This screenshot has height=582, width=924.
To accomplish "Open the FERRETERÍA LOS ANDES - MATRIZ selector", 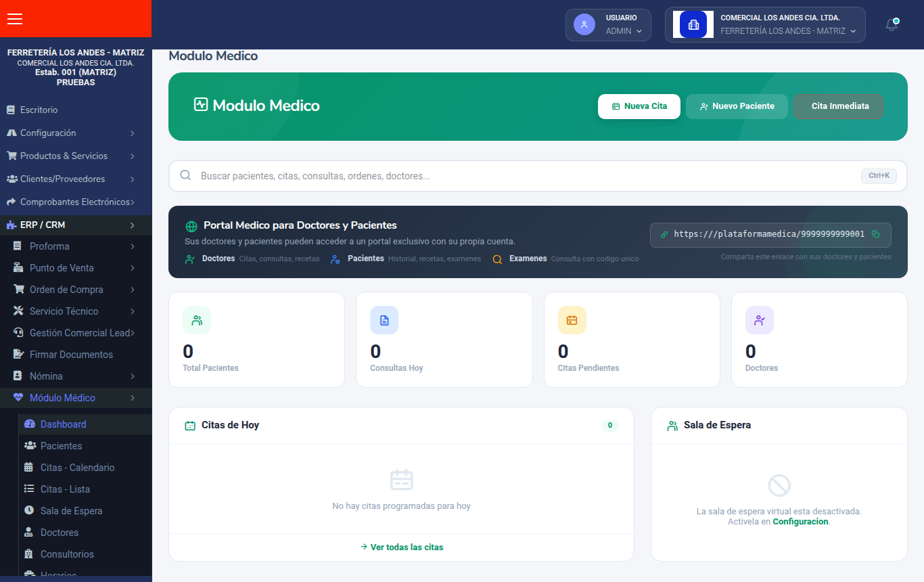I will (765, 25).
